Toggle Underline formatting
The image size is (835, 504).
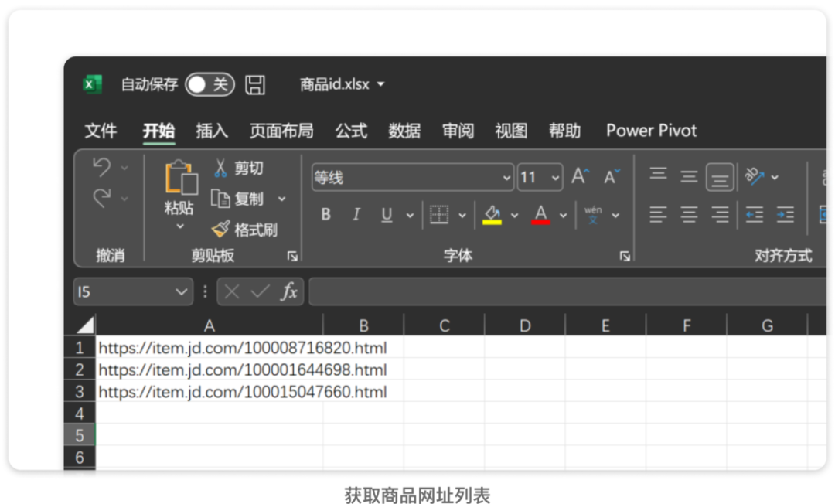387,214
